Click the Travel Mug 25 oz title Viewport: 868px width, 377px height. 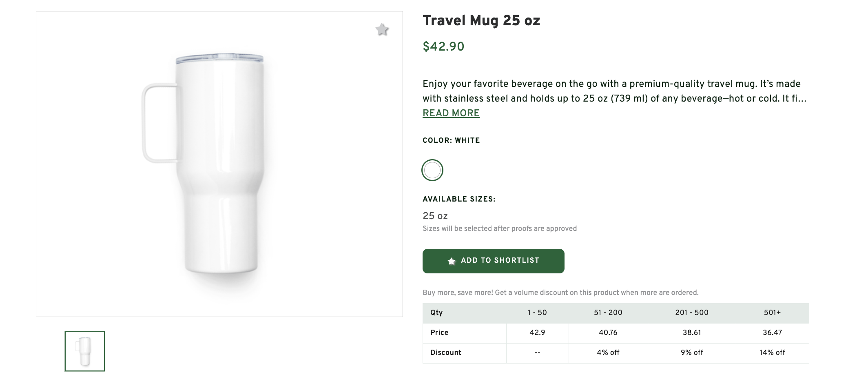pos(480,20)
